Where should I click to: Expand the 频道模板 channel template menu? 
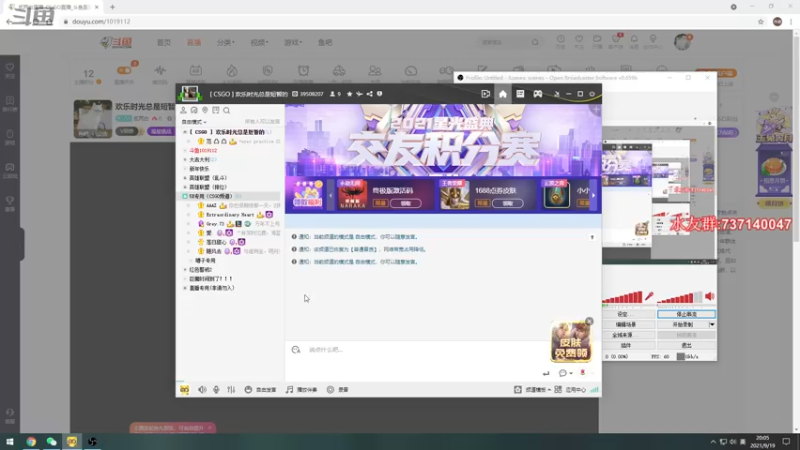(532, 390)
